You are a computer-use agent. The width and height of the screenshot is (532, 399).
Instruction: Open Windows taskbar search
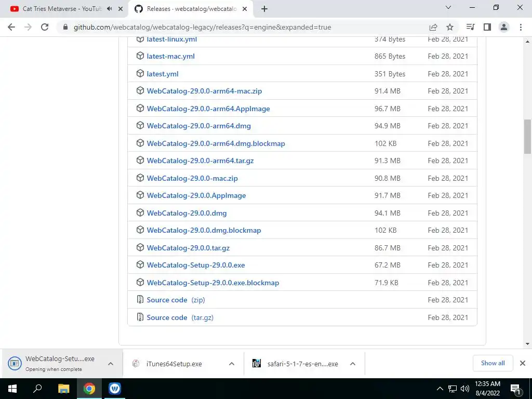coord(37,389)
